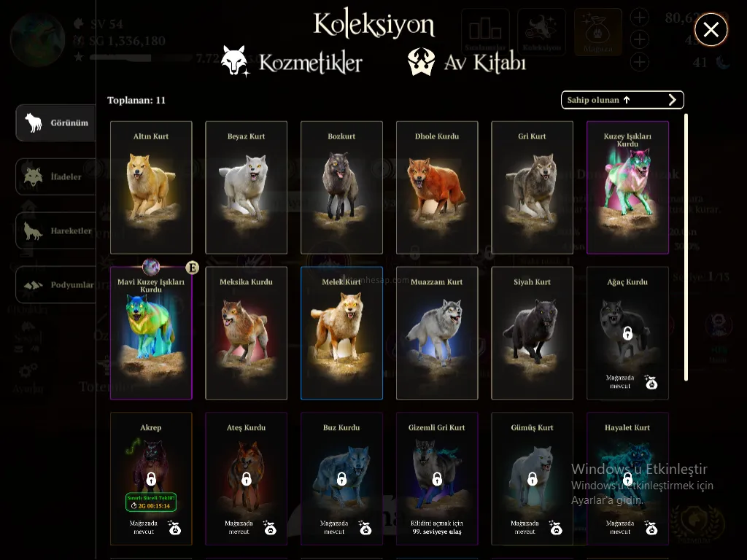Viewport: 747px width, 560px height.
Task: Click the store bag icon on Buz Kurdu
Action: click(x=365, y=528)
